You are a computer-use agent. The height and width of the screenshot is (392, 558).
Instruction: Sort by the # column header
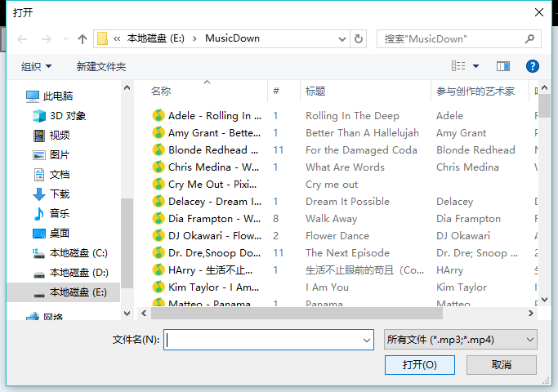pyautogui.click(x=276, y=91)
